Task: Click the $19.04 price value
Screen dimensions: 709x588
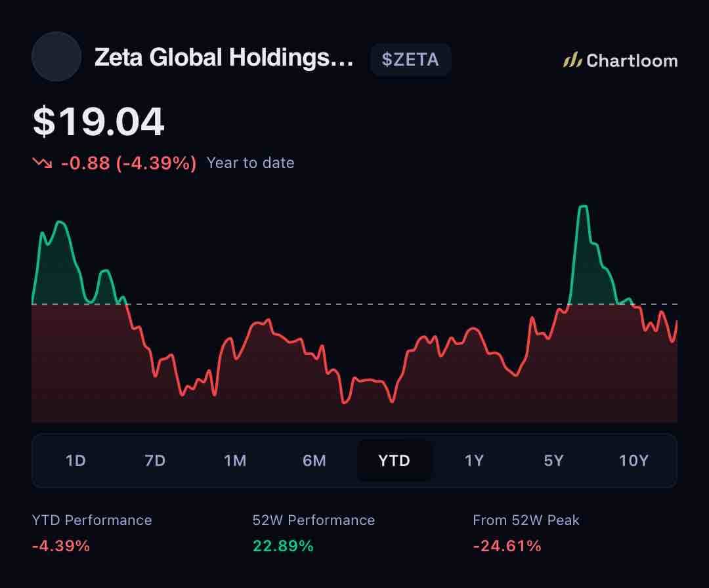Action: click(x=98, y=121)
